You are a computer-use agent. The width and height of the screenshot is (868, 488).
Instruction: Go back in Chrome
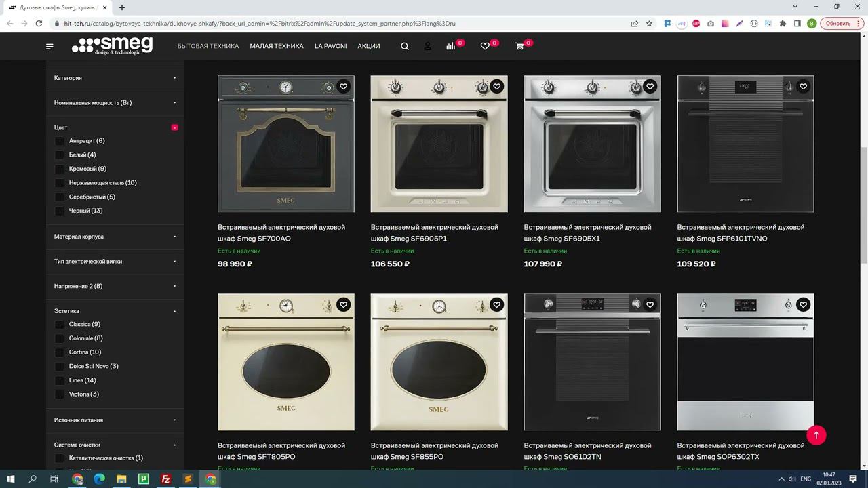(9, 23)
